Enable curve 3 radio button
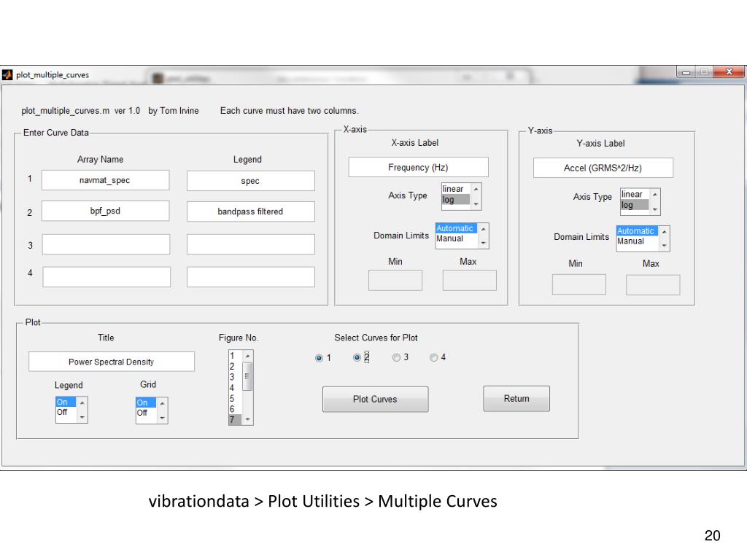747x560 pixels. [396, 357]
